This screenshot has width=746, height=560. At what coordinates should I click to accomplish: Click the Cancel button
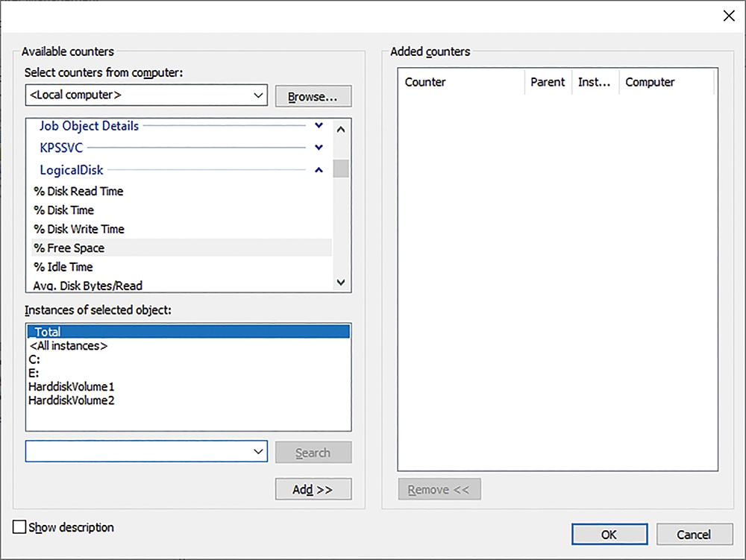click(x=694, y=535)
